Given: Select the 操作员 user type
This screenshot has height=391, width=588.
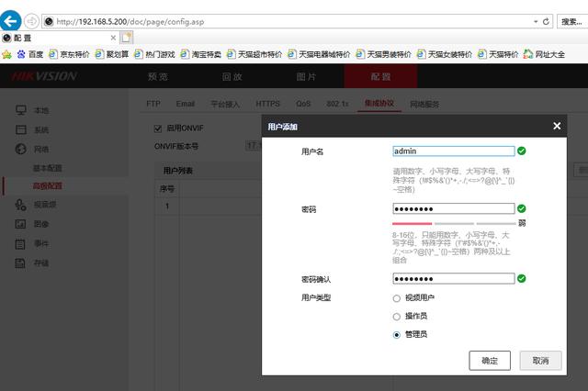Looking at the screenshot, I should click(x=397, y=317).
